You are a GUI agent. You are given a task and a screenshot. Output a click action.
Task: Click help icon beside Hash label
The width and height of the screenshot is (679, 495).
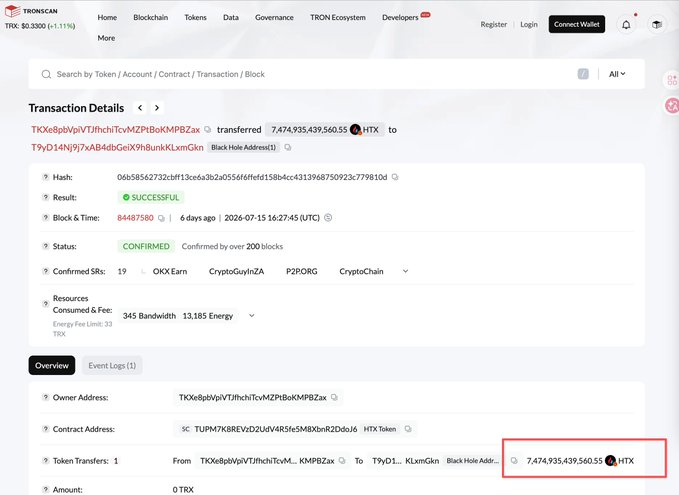tap(45, 177)
